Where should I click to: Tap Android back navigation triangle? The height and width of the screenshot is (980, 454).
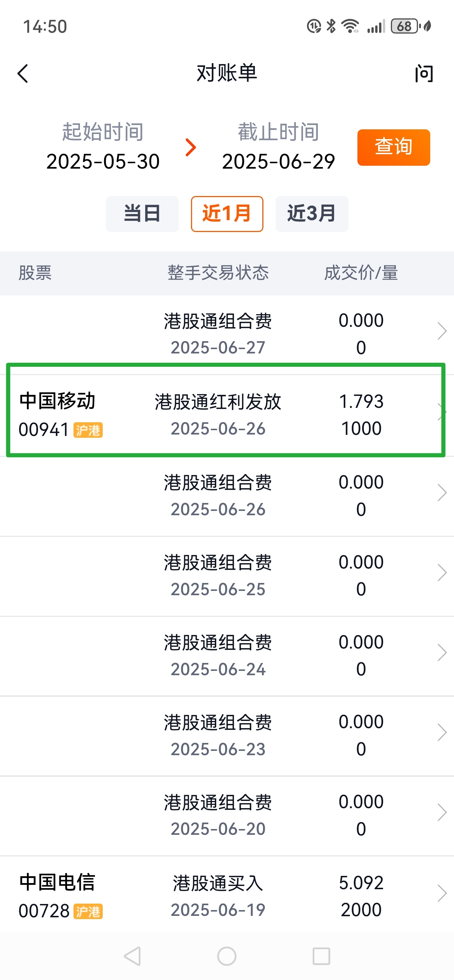point(133,956)
